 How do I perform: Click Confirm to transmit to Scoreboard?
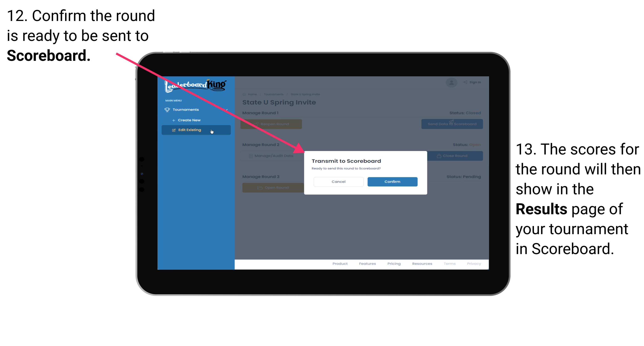(391, 182)
